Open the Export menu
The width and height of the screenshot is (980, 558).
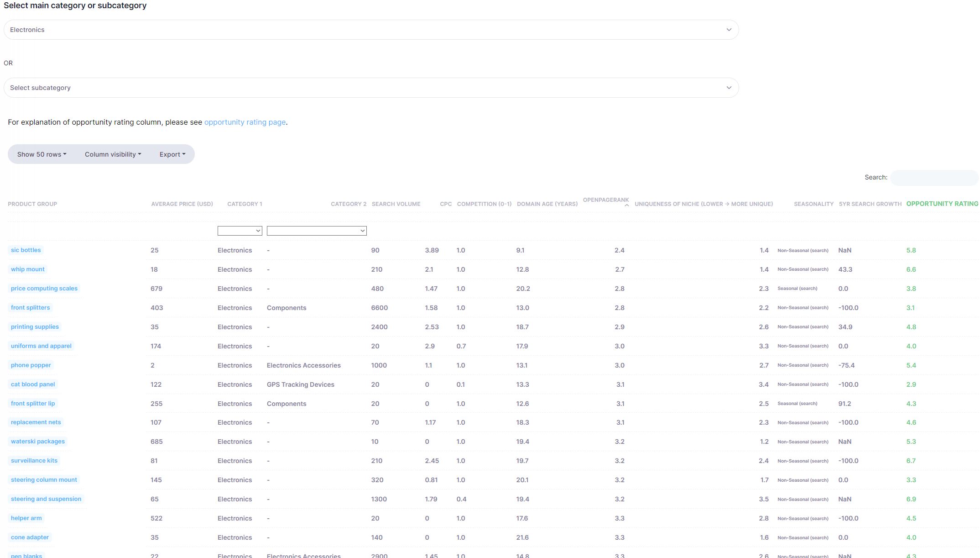(172, 154)
